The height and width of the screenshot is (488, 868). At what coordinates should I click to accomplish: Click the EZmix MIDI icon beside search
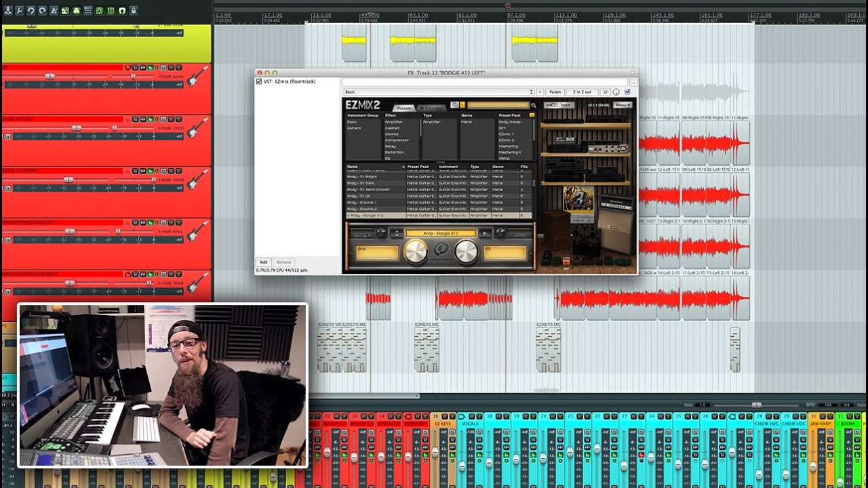[454, 105]
